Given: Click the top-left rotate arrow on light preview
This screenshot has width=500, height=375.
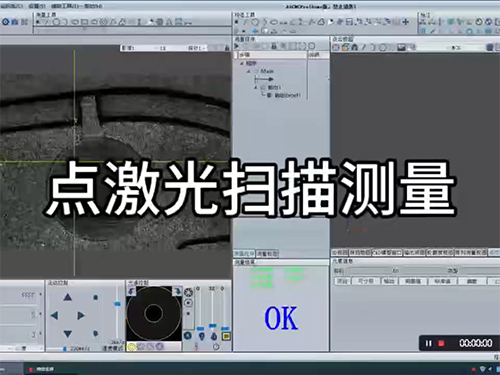Looking at the screenshot, I should tap(131, 291).
